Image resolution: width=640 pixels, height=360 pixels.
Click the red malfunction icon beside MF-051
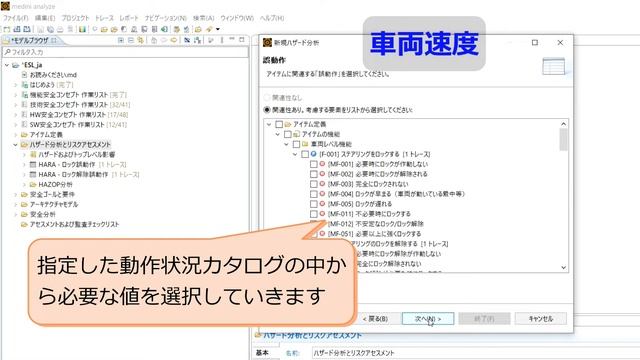[x=322, y=233]
